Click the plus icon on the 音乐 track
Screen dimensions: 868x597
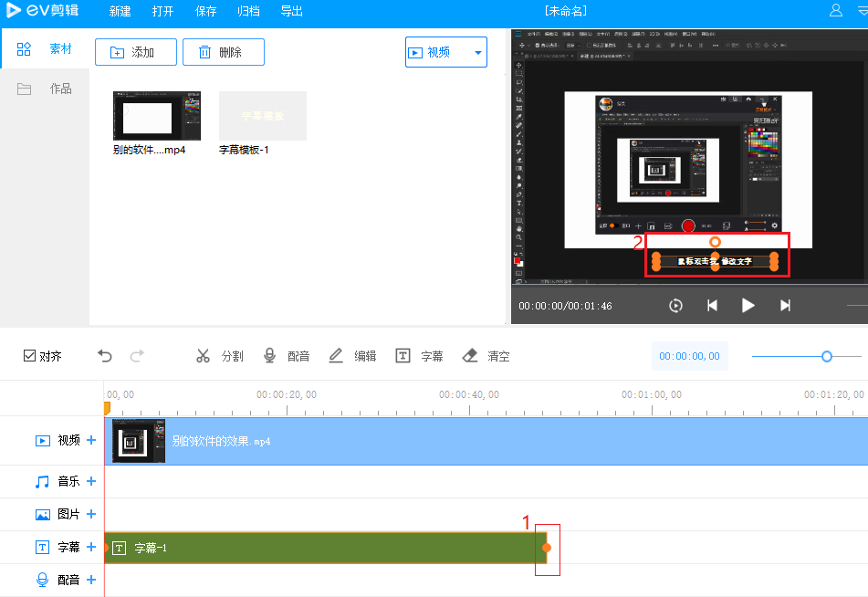[91, 481]
